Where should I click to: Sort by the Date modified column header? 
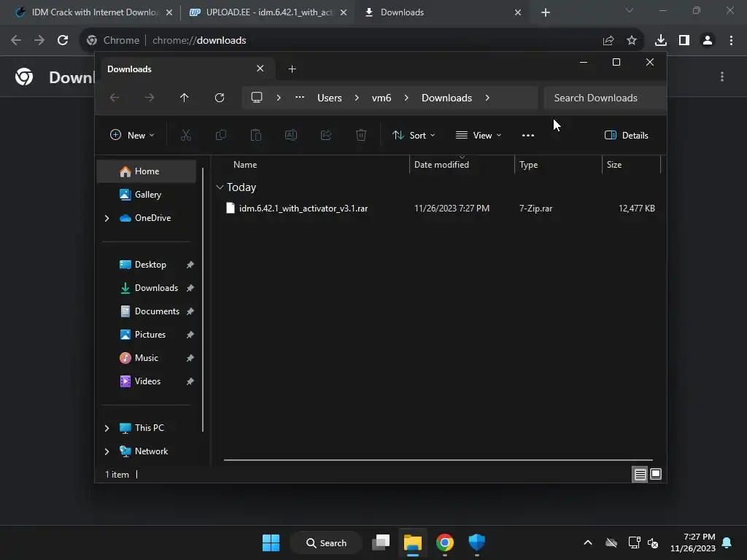[x=462, y=165]
